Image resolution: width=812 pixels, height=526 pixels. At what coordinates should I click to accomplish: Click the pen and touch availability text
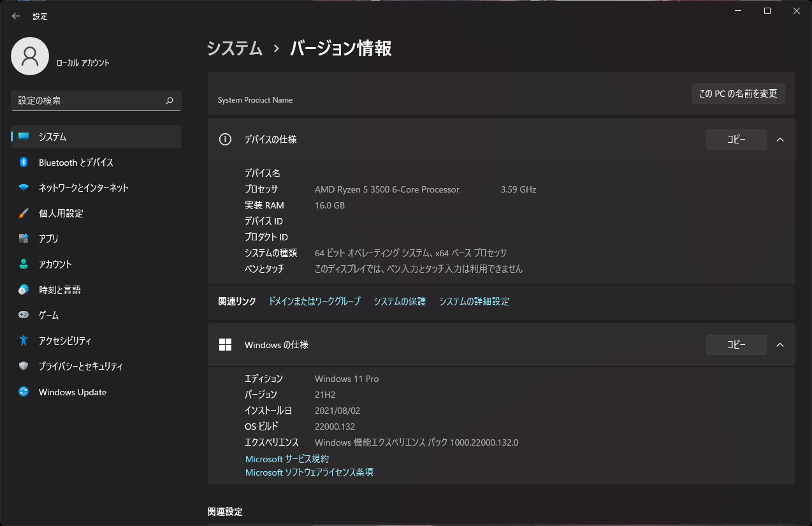pyautogui.click(x=419, y=269)
